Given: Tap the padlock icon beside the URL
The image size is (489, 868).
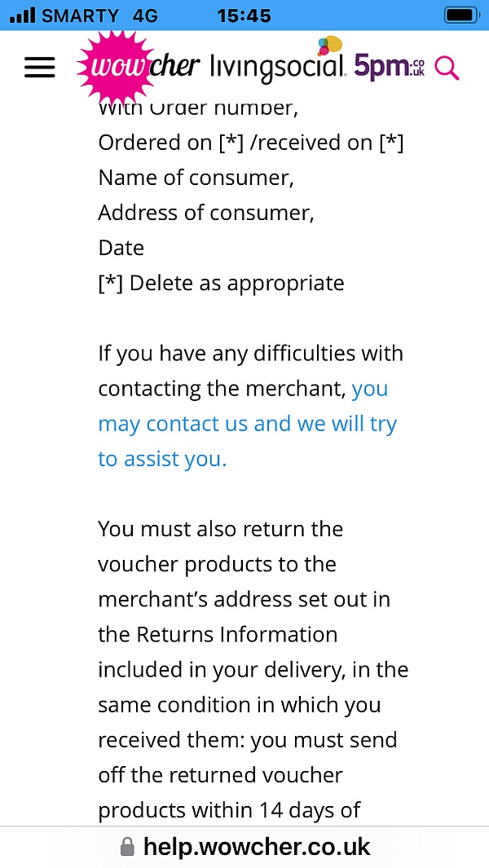Looking at the screenshot, I should [127, 847].
